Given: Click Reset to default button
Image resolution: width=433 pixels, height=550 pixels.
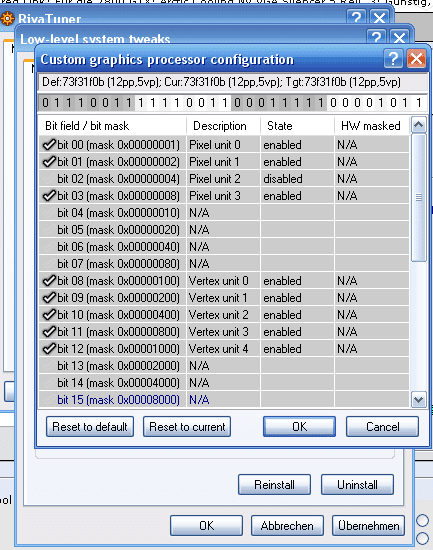Looking at the screenshot, I should point(90,427).
